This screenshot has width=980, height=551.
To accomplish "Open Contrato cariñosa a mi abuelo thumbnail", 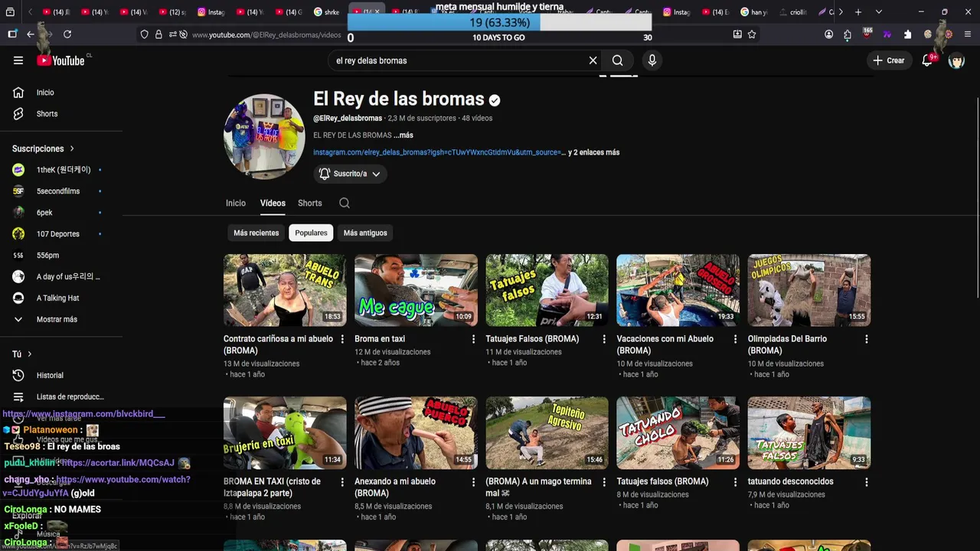I will [x=285, y=290].
